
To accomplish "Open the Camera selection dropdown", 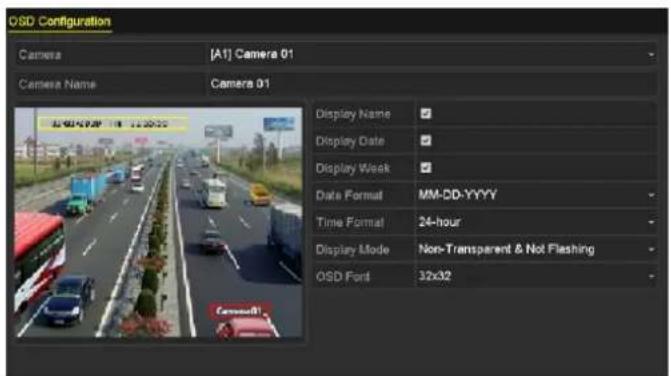I will tap(431, 55).
